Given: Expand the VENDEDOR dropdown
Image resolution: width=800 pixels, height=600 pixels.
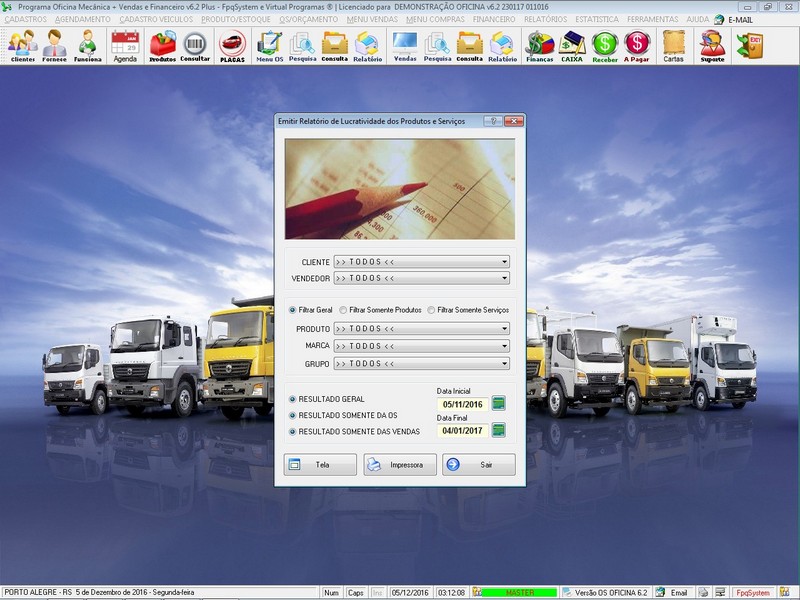Looking at the screenshot, I should 504,278.
